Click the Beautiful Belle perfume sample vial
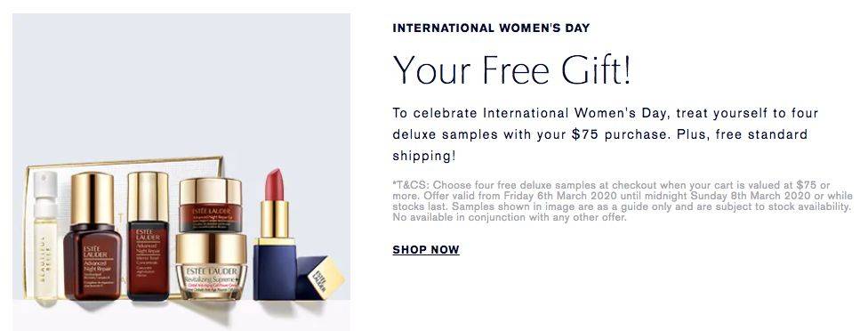This screenshot has width=868, height=331. click(x=45, y=237)
